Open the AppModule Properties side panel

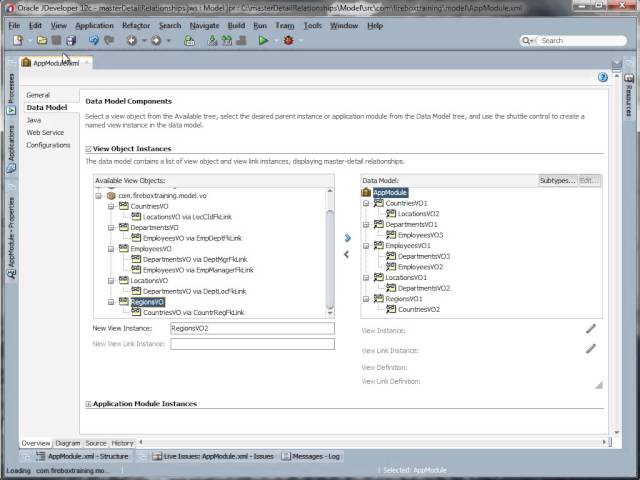(x=11, y=239)
